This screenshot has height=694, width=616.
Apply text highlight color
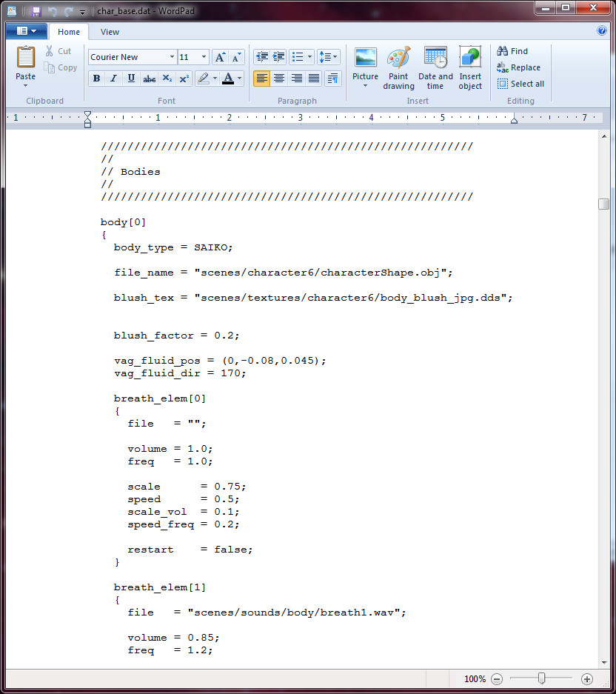203,79
